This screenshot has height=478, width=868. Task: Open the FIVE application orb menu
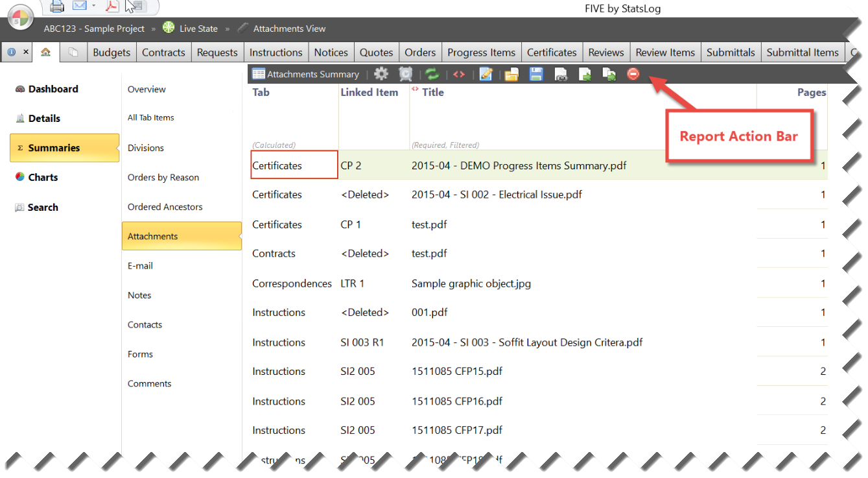21,18
